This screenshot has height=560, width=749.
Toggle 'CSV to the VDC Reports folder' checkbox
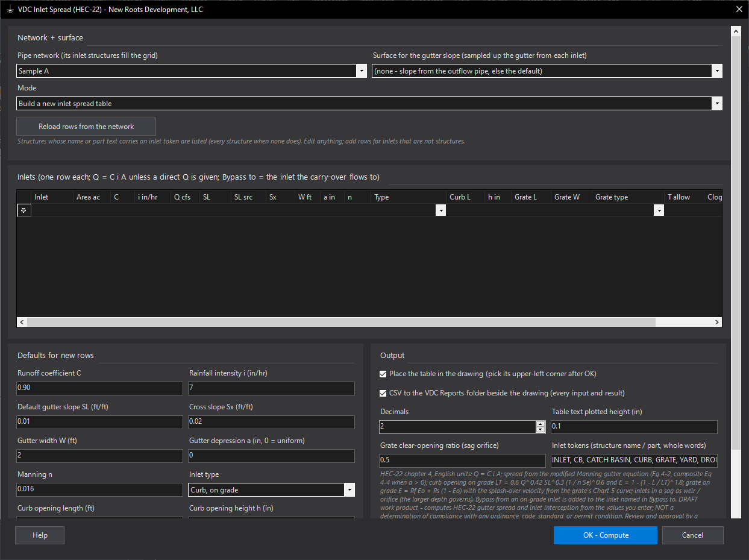pyautogui.click(x=383, y=393)
